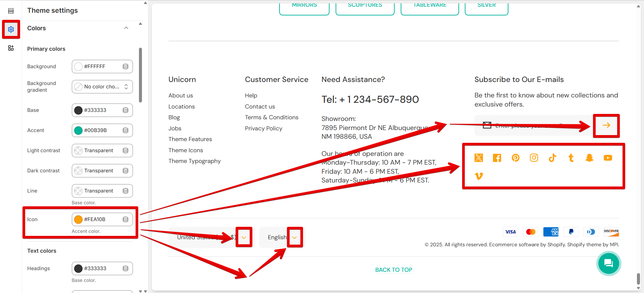Image resolution: width=644 pixels, height=293 pixels.
Task: Click the YouTube icon in footer
Action: [x=608, y=158]
